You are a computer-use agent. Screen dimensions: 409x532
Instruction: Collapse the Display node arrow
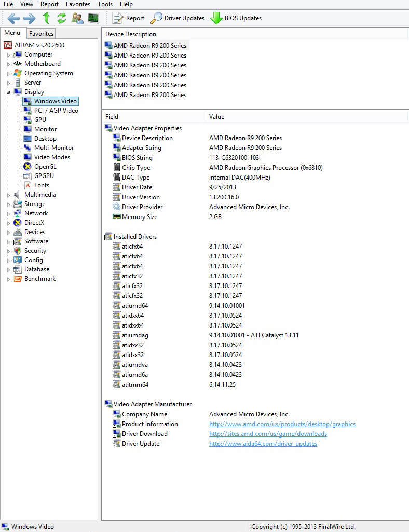pyautogui.click(x=8, y=92)
